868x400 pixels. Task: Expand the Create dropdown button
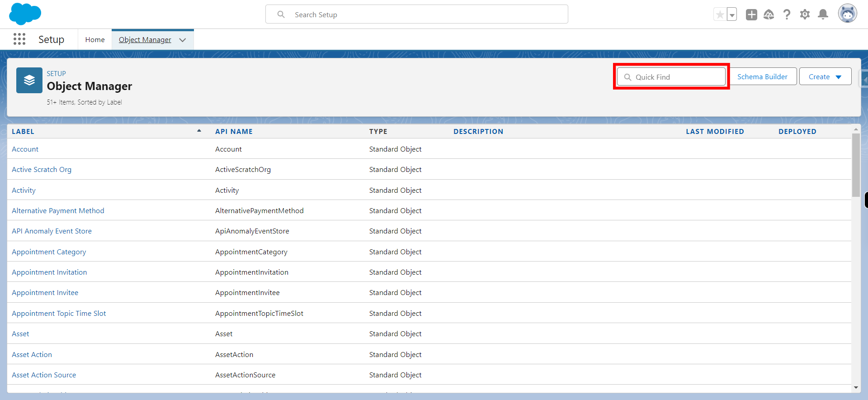pos(825,77)
